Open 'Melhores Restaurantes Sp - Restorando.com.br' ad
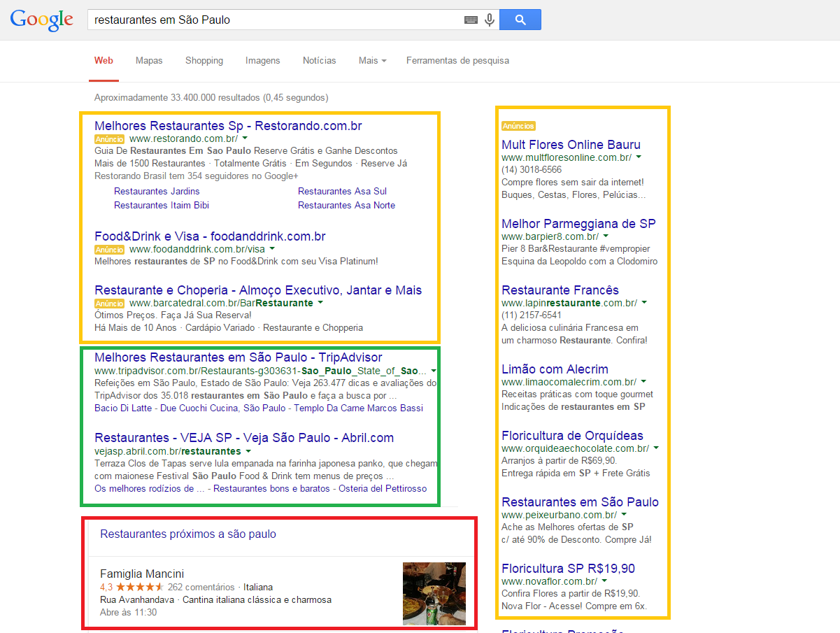This screenshot has height=633, width=840. [228, 126]
